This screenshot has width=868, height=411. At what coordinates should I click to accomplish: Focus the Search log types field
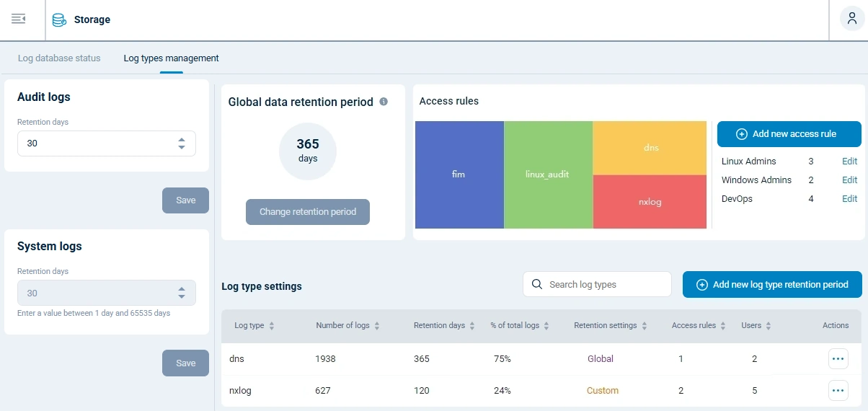click(606, 284)
